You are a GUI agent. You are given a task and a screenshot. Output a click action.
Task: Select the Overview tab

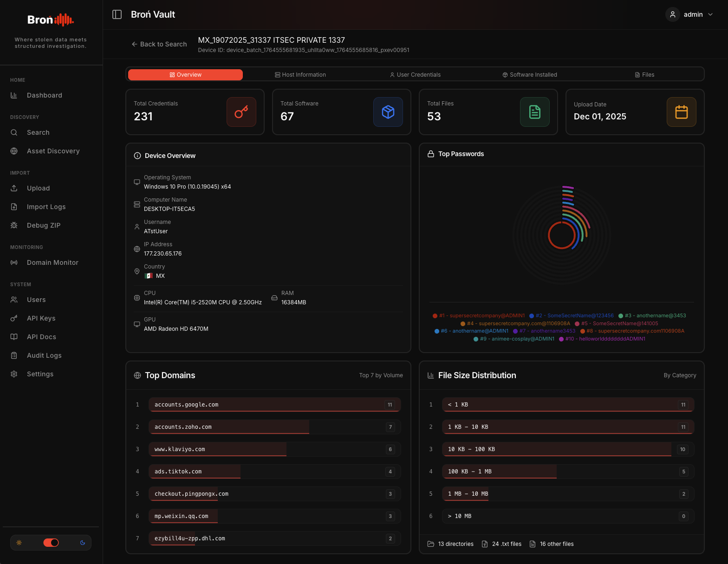(x=185, y=75)
